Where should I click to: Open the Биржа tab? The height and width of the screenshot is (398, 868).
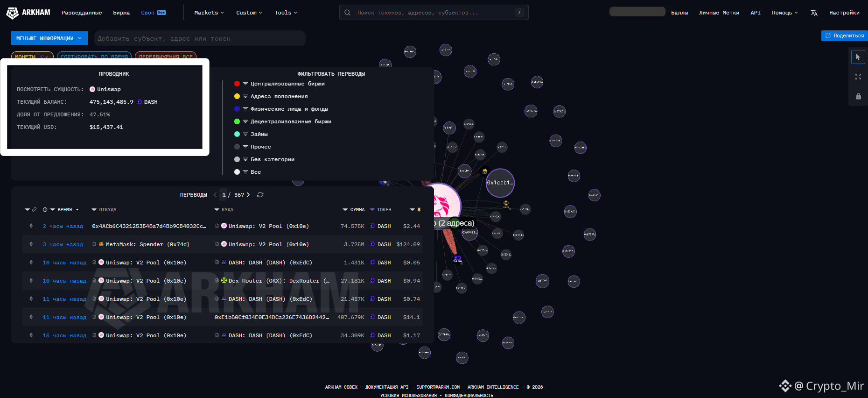(x=121, y=13)
